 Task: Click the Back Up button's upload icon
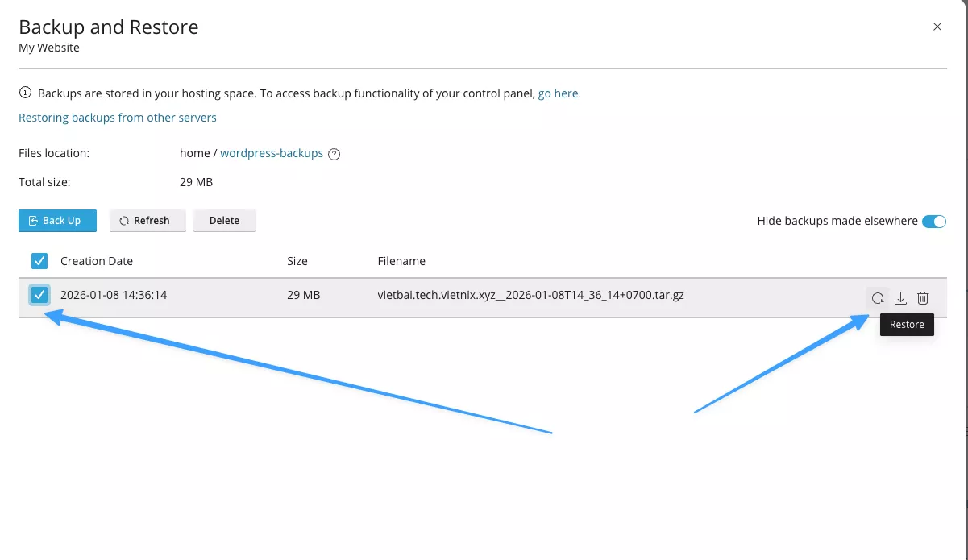click(x=33, y=220)
